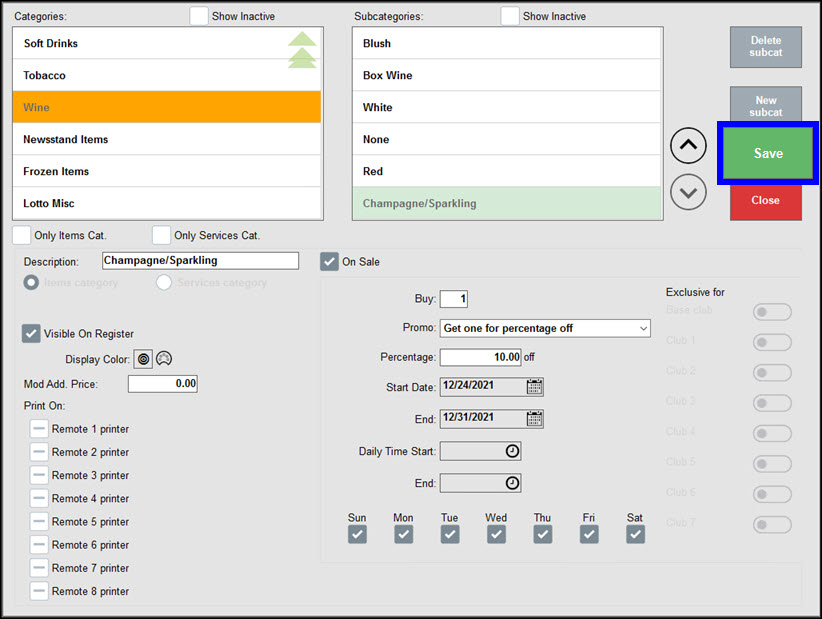
Task: Uncheck Visible On Register
Action: (x=31, y=333)
